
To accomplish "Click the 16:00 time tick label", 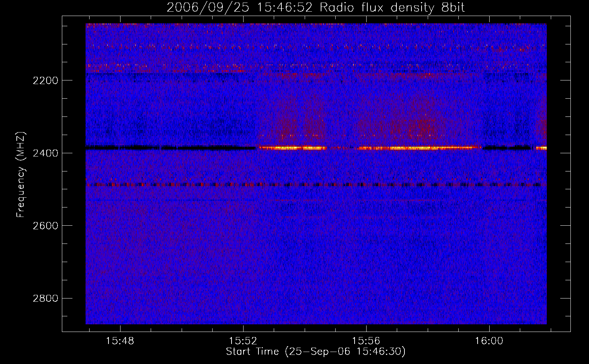I will (489, 341).
